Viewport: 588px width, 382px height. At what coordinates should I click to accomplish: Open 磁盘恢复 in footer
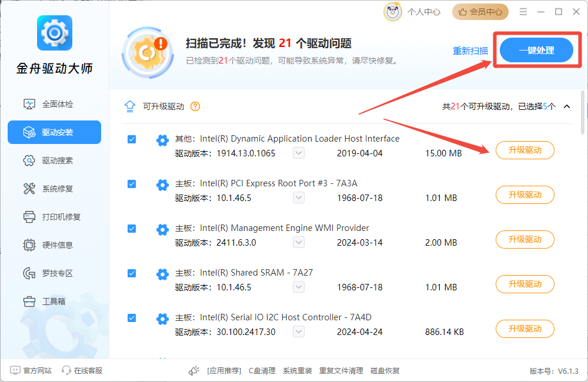coord(385,371)
